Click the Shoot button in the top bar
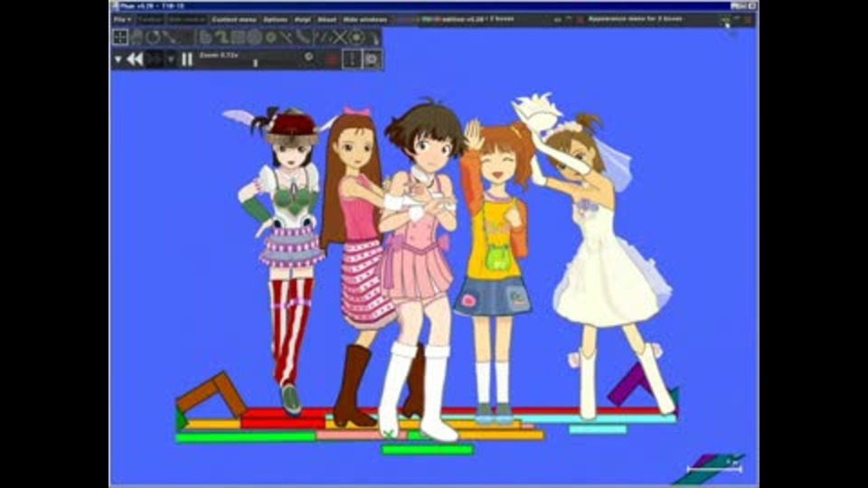 pos(326,19)
